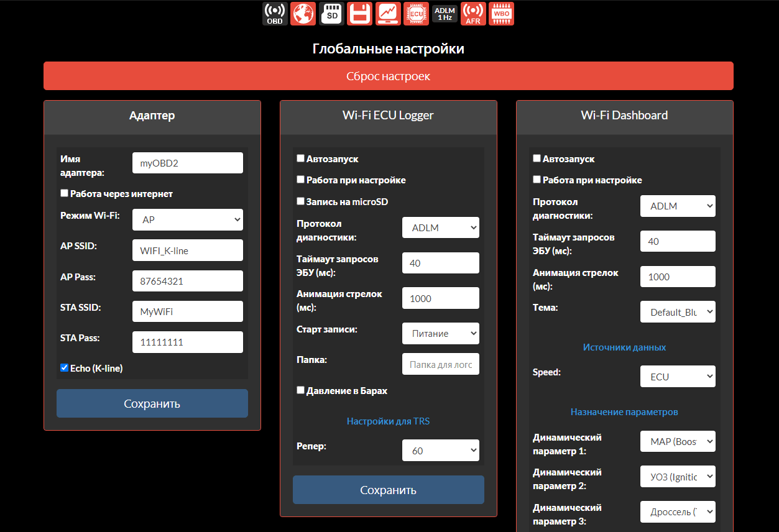Toggle 'Давление в Барах' checkbox
Image resolution: width=779 pixels, height=532 pixels.
301,390
